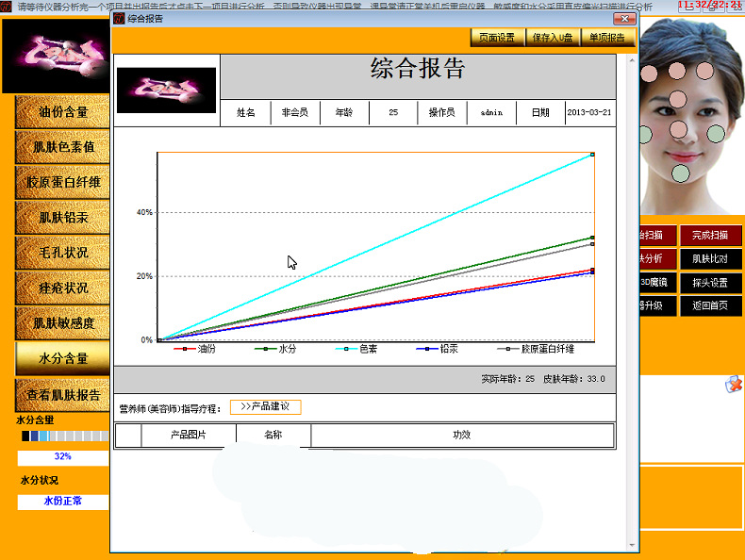Click the 2013-03-21 date cell
Image resolution: width=745 pixels, height=560 pixels.
pyautogui.click(x=589, y=112)
